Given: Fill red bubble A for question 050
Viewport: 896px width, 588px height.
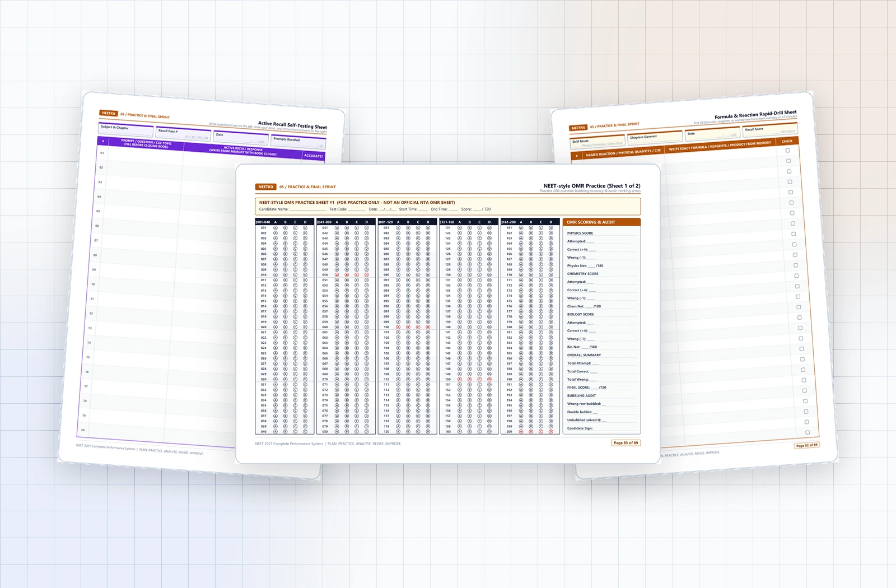Looking at the screenshot, I should click(x=337, y=275).
